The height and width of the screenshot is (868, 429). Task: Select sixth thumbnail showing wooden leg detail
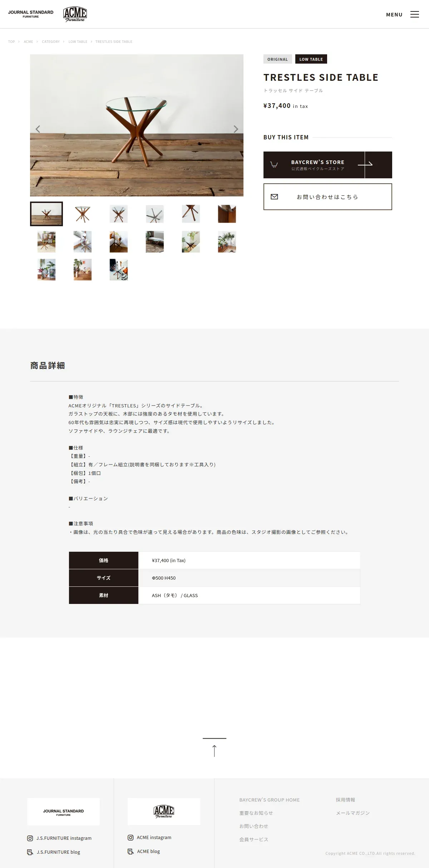point(227,214)
